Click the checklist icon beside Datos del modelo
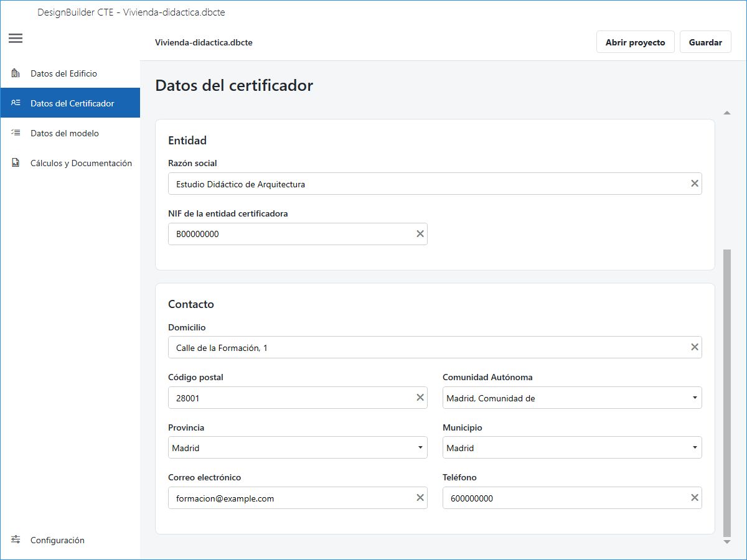The height and width of the screenshot is (560, 747). tap(16, 133)
